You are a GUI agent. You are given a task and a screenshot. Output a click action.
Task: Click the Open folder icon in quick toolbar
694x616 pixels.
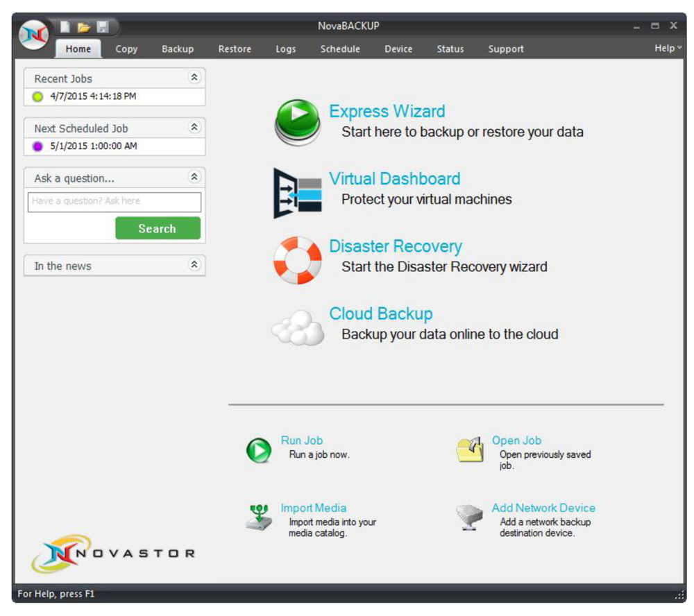coord(84,28)
